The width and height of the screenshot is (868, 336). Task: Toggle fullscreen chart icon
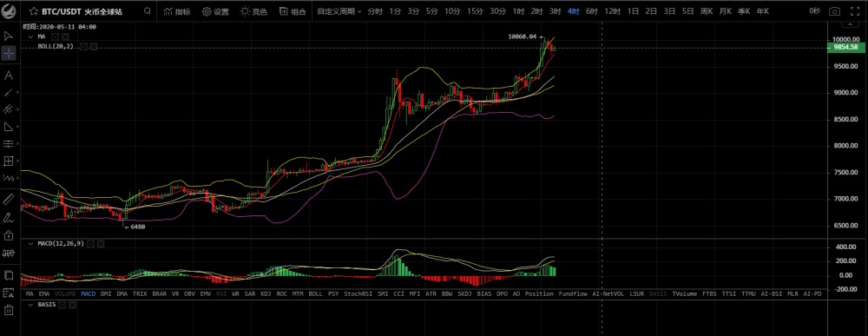[854, 11]
